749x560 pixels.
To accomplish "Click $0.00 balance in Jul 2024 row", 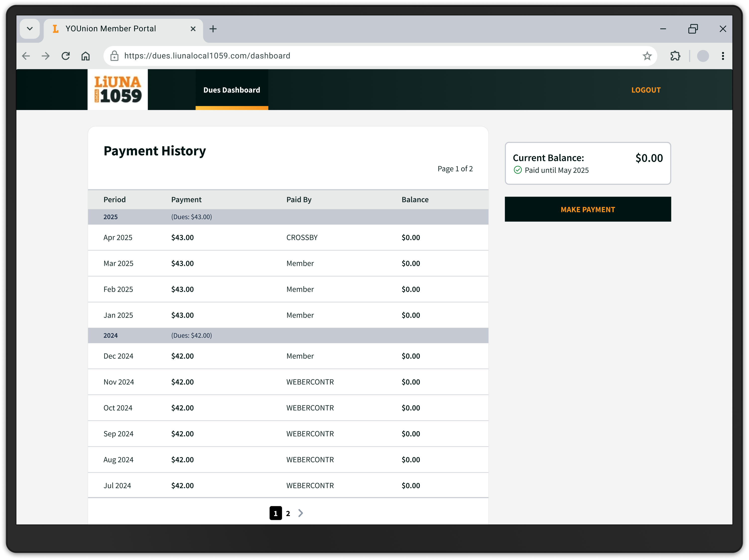I will [x=411, y=486].
